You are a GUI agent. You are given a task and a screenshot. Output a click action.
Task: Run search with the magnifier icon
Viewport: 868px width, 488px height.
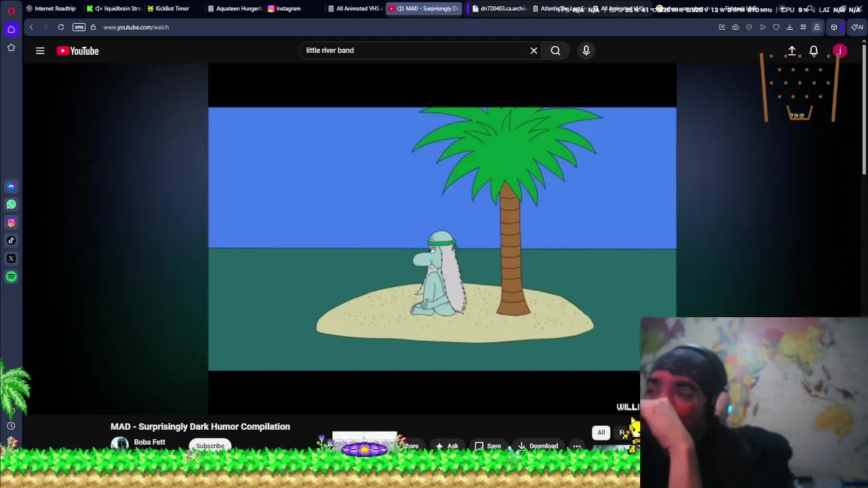pos(555,50)
